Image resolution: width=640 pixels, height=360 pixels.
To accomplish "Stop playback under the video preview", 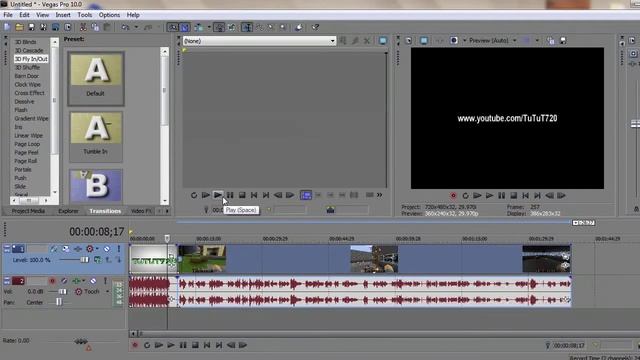I will (x=513, y=196).
